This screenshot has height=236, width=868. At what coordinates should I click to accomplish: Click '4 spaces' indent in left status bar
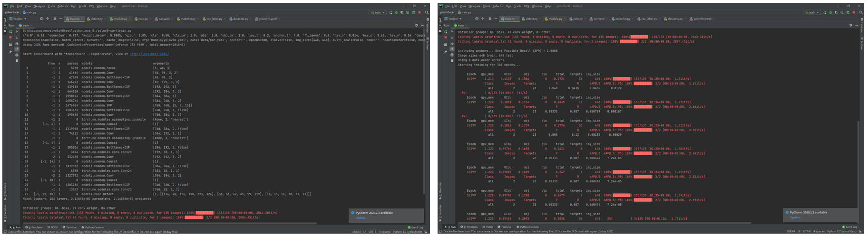[384, 232]
